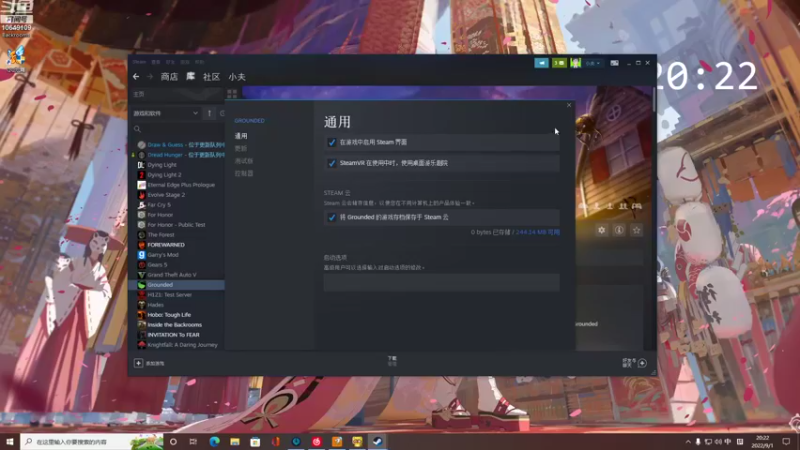800x450 pixels.
Task: Click the blue announcement icon in Steam header
Action: click(x=541, y=63)
